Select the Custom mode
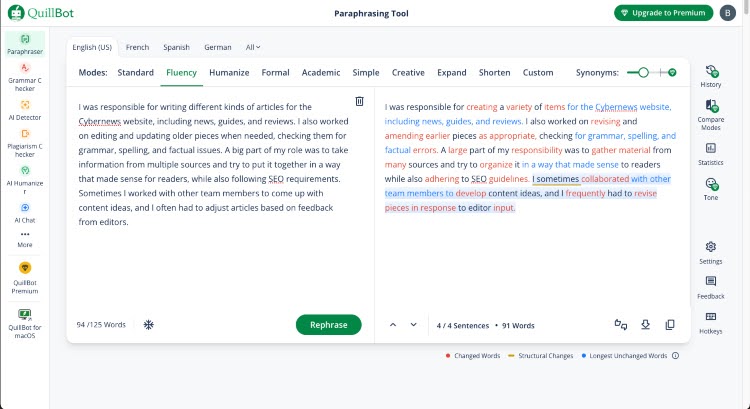 click(538, 73)
